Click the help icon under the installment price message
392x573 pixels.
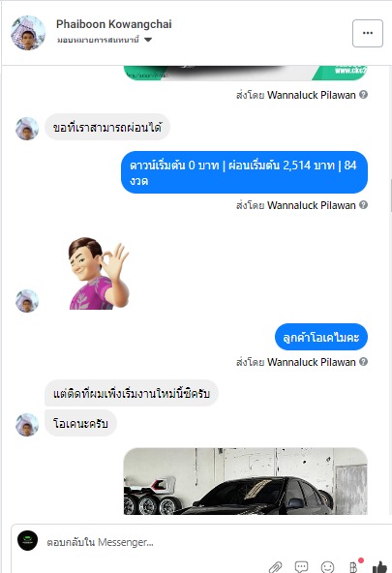pos(364,205)
